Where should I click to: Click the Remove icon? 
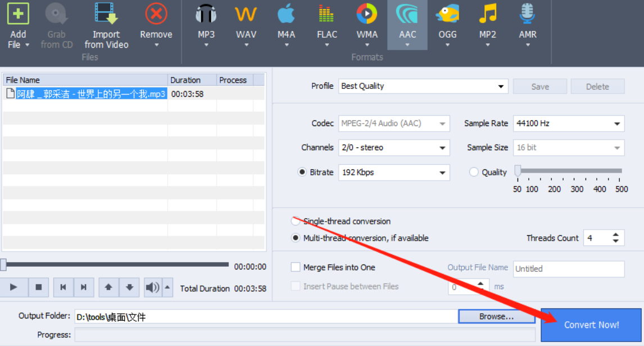coord(156,14)
